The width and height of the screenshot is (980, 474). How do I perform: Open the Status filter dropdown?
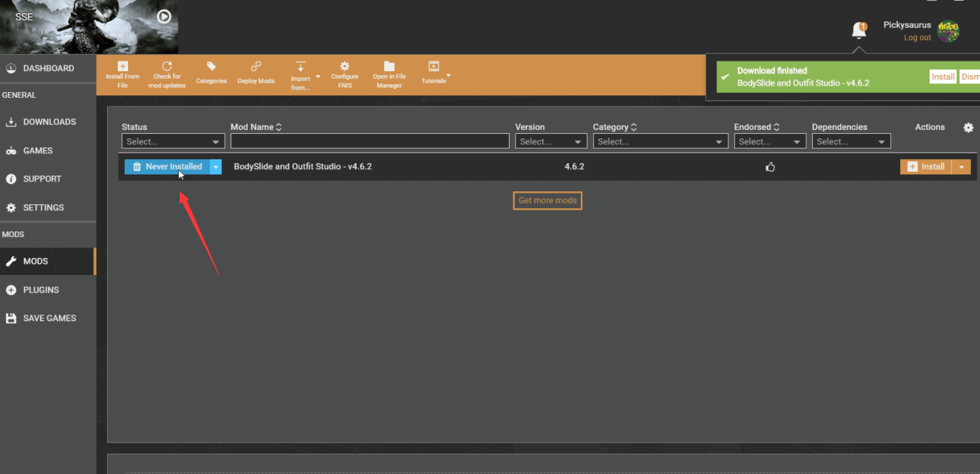coord(173,142)
